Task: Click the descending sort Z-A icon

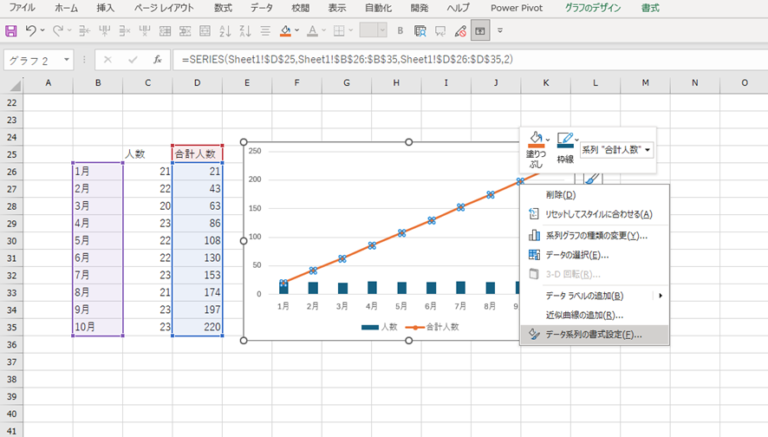Action: [x=245, y=31]
